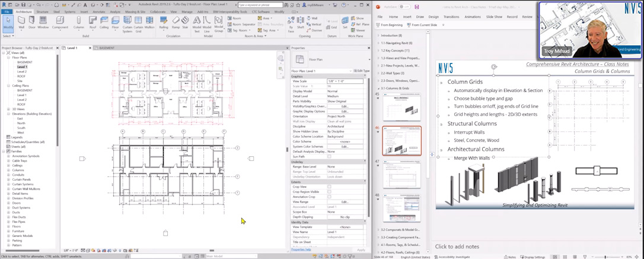Expand the Families tree node

click(x=4, y=151)
